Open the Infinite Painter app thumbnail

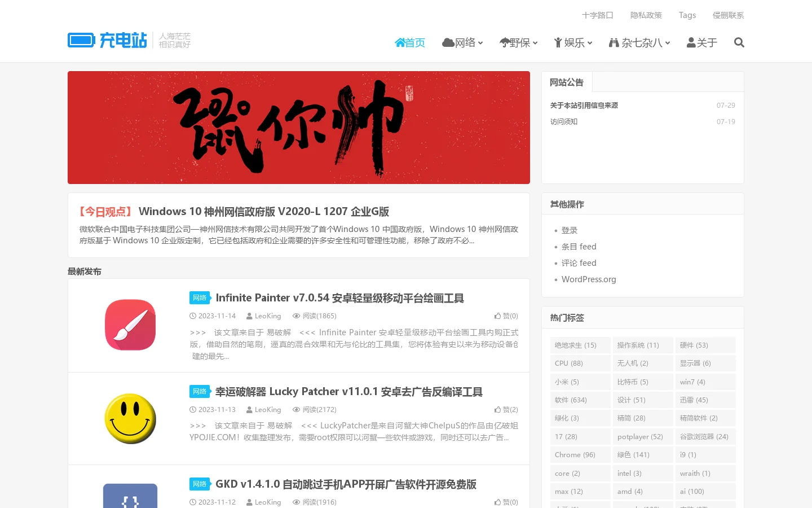[x=130, y=325]
